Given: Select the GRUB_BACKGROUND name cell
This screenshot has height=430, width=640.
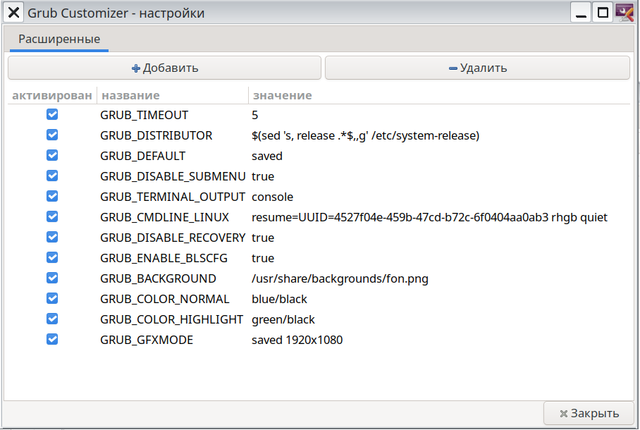Looking at the screenshot, I should click(158, 279).
